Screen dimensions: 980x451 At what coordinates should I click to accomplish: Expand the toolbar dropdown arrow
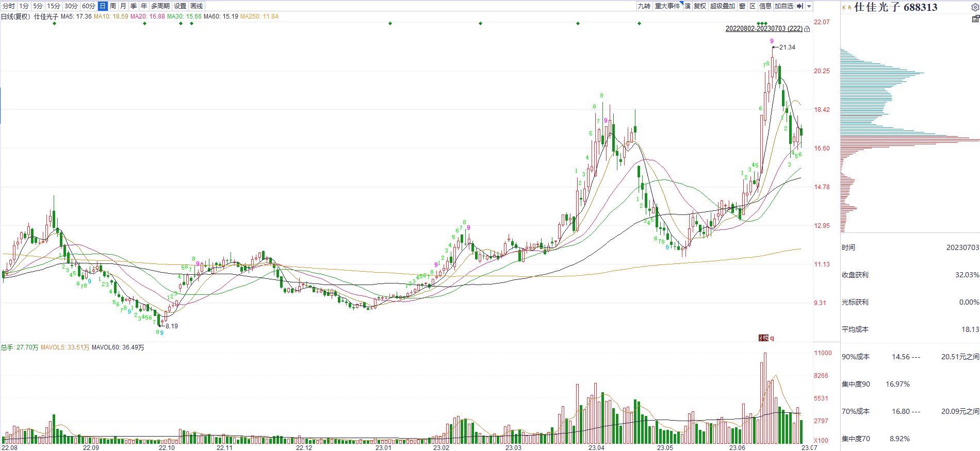pos(809,6)
